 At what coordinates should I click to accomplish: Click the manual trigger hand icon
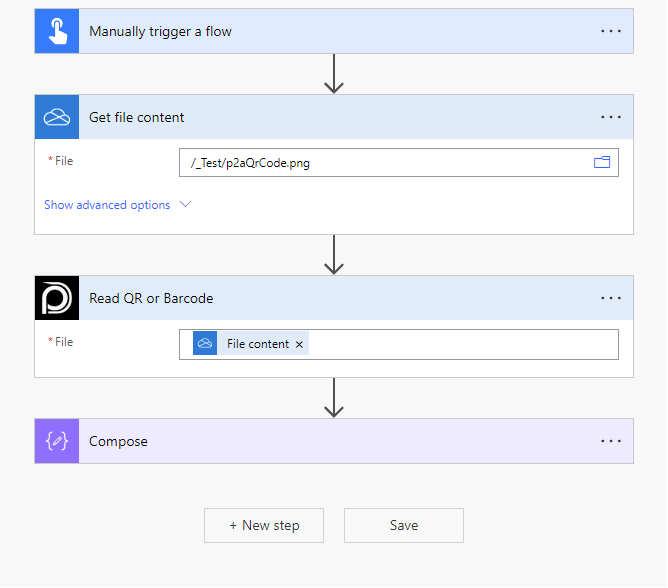point(57,31)
